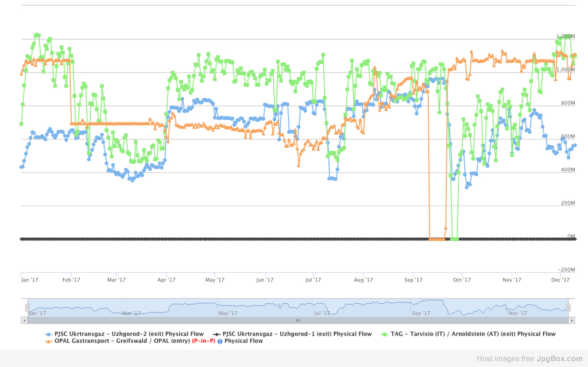This screenshot has width=588, height=367.
Task: Click the 1,200M y-axis label
Action: point(566,36)
